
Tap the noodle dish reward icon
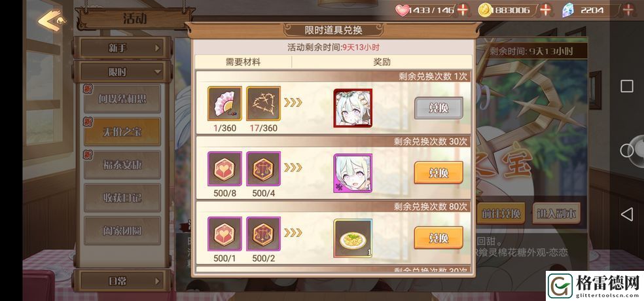[353, 238]
